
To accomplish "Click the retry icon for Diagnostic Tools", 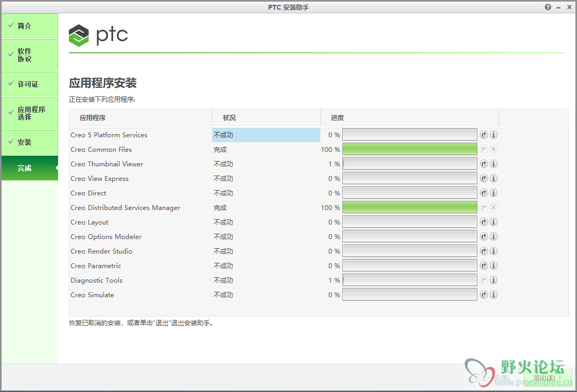I will (484, 280).
